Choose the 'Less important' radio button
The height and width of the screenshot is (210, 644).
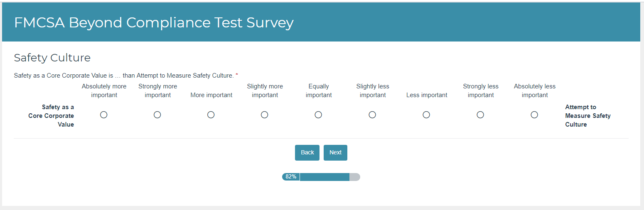pyautogui.click(x=426, y=115)
